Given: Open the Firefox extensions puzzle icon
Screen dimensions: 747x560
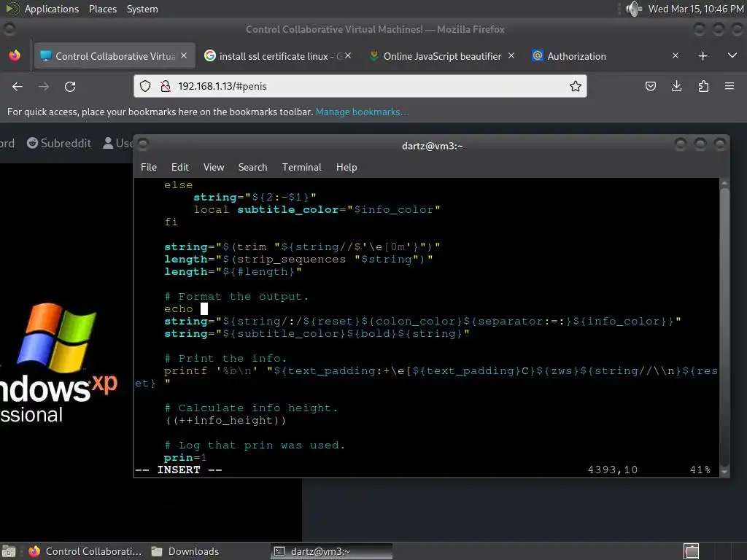Looking at the screenshot, I should pyautogui.click(x=703, y=86).
